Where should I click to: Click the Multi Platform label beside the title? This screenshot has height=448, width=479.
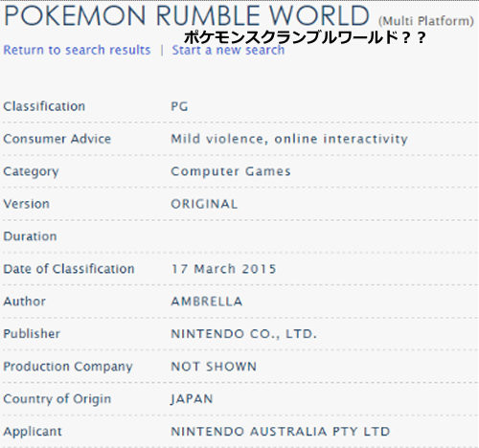[x=426, y=21]
